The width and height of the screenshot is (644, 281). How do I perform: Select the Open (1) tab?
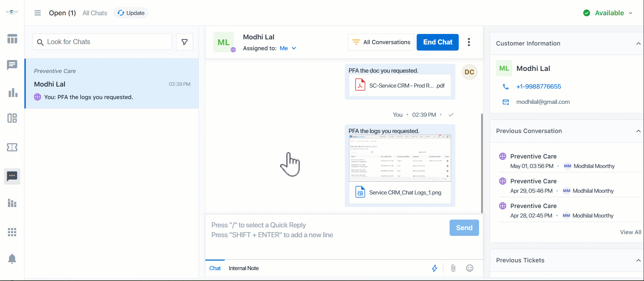(x=62, y=13)
